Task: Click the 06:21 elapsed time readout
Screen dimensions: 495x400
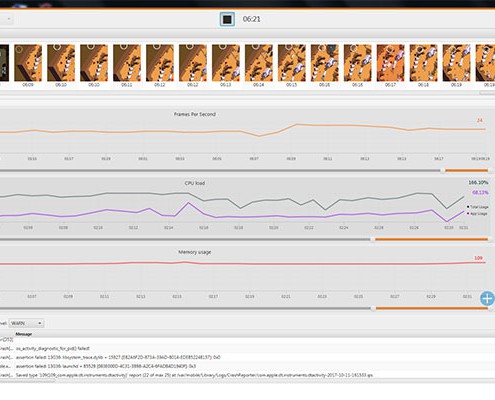Action: pyautogui.click(x=251, y=19)
